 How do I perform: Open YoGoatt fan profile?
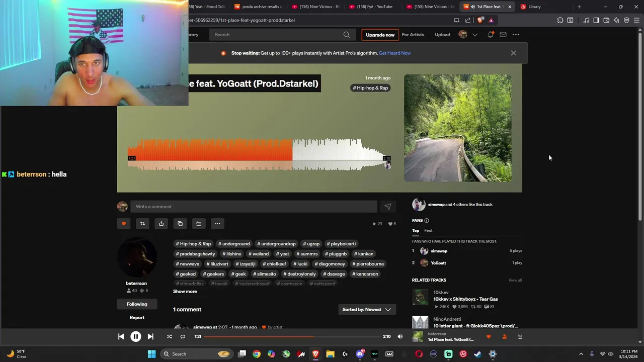(438, 263)
